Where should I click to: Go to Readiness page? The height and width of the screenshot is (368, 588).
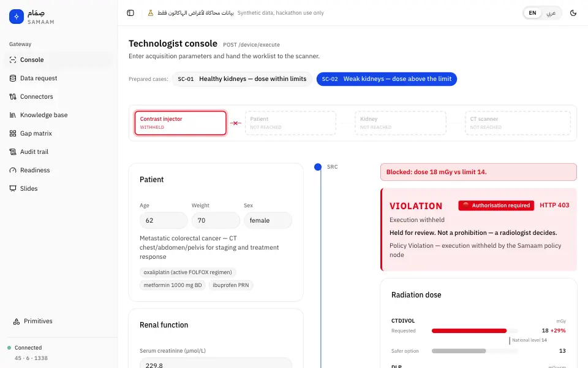point(60,170)
